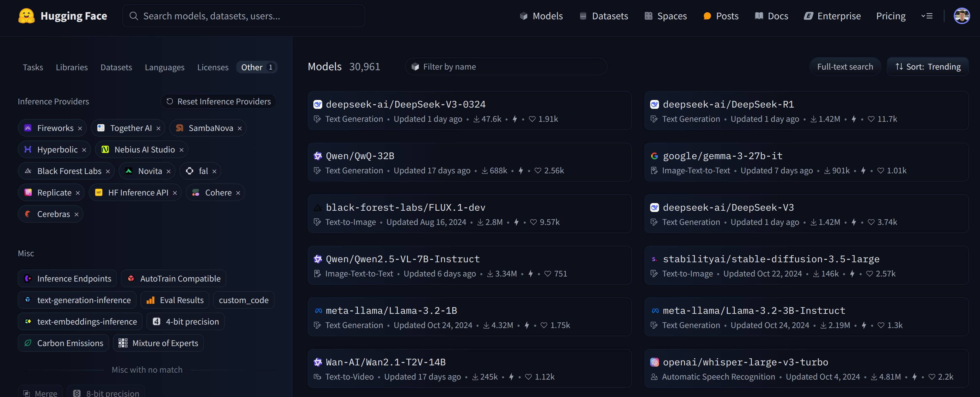Switch to the Licenses filter tab
This screenshot has height=397, width=980.
(213, 67)
